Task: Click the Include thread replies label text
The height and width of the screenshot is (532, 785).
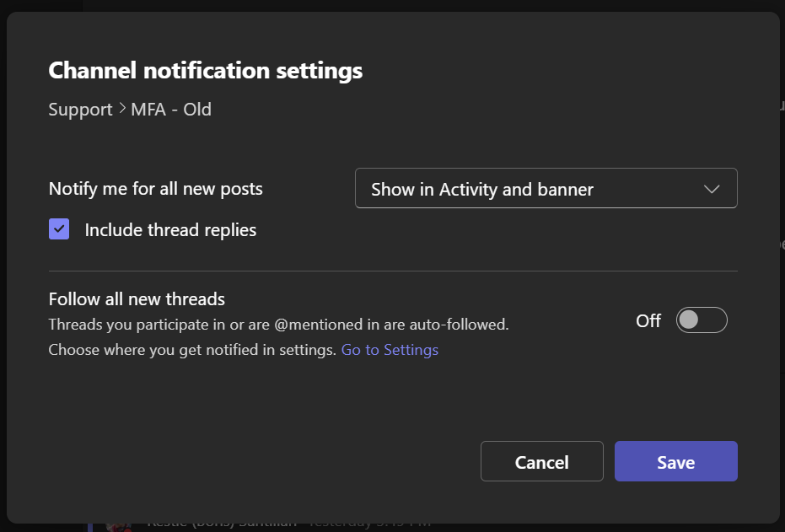Action: click(x=170, y=230)
